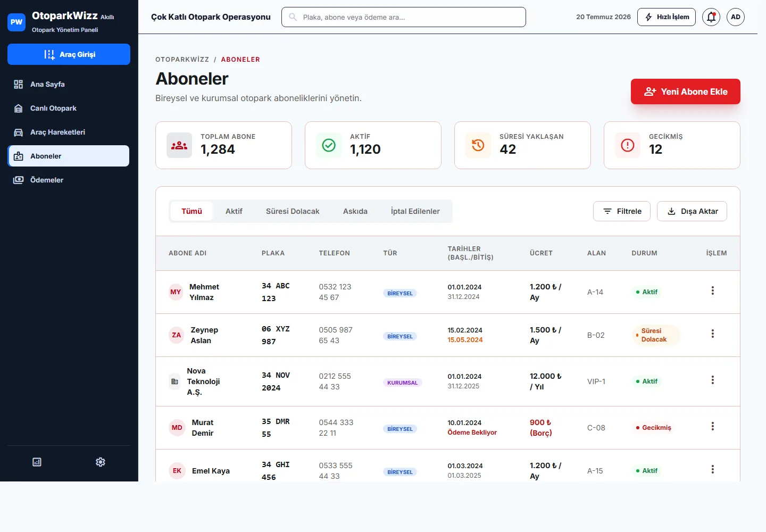Click the Toplam Abone people icon
This screenshot has width=766, height=532.
(x=179, y=145)
